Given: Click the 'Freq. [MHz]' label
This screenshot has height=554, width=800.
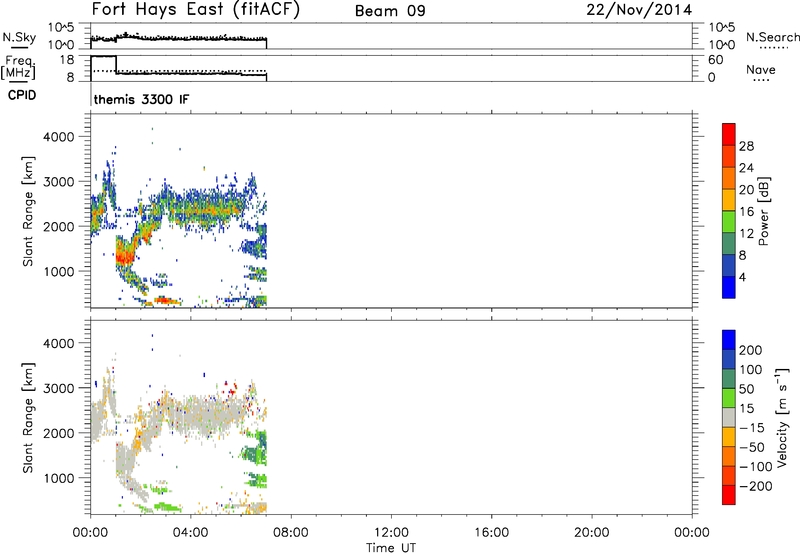Looking at the screenshot, I should coord(19,68).
